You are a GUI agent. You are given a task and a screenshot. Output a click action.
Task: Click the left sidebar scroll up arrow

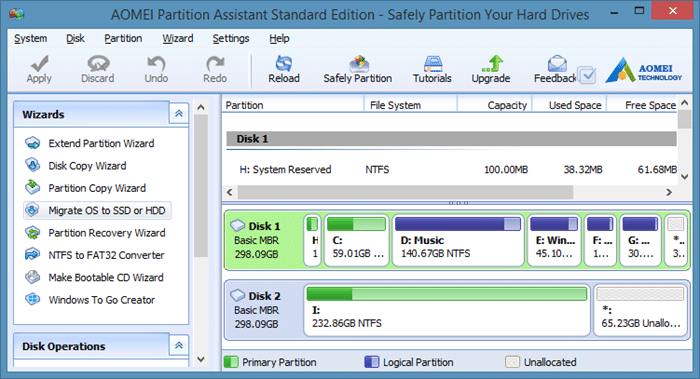[201, 107]
